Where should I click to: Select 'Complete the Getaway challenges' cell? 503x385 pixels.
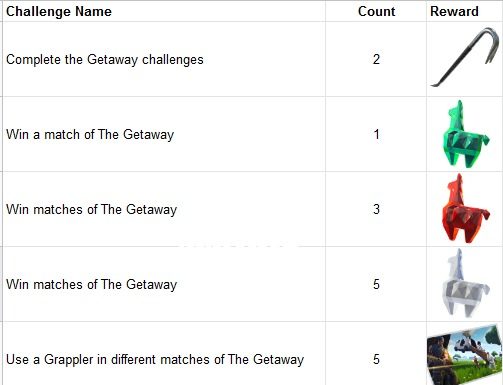(x=164, y=59)
